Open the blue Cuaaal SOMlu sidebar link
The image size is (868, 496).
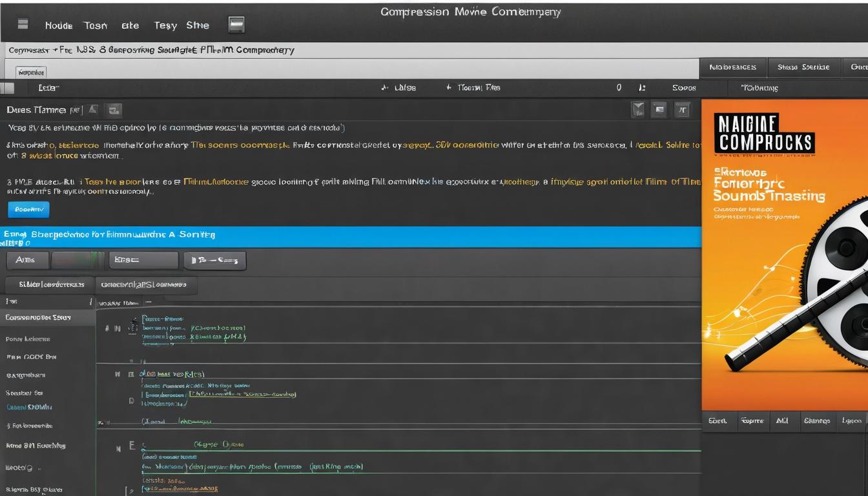29,407
